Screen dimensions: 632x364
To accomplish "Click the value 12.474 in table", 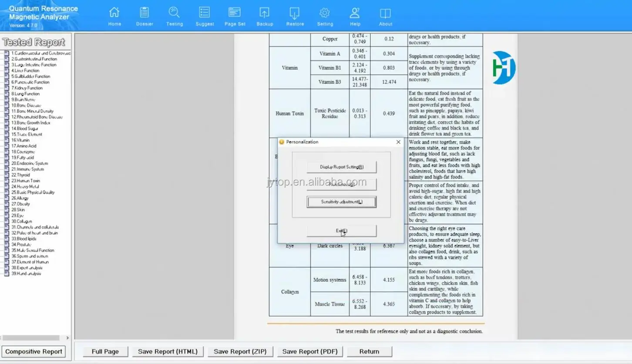I will click(389, 82).
